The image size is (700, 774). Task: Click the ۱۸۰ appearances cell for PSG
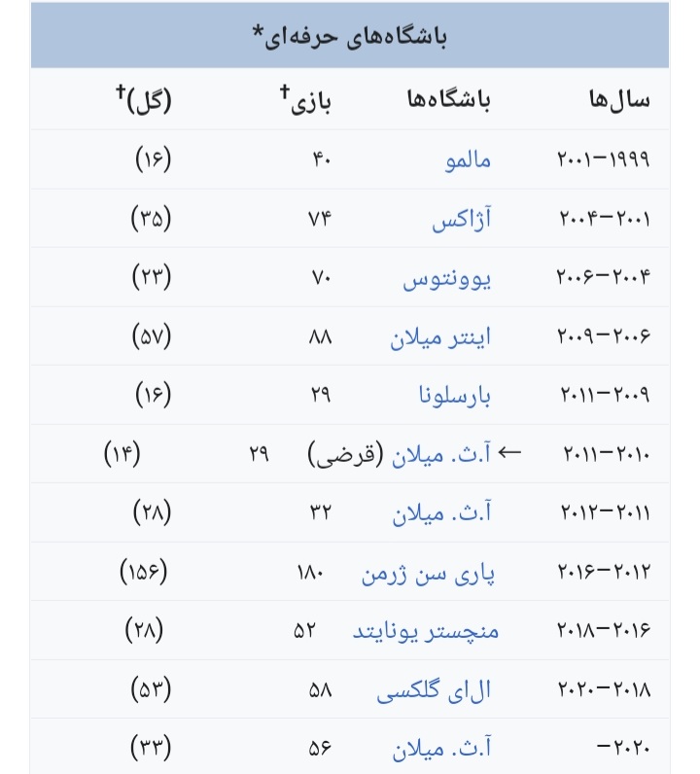click(x=310, y=573)
